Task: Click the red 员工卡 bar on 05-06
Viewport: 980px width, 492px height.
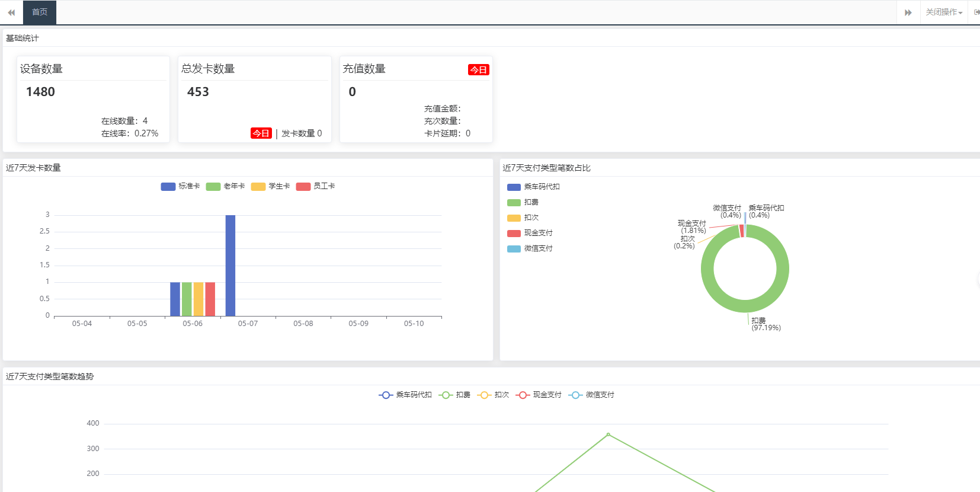Action: click(x=210, y=299)
